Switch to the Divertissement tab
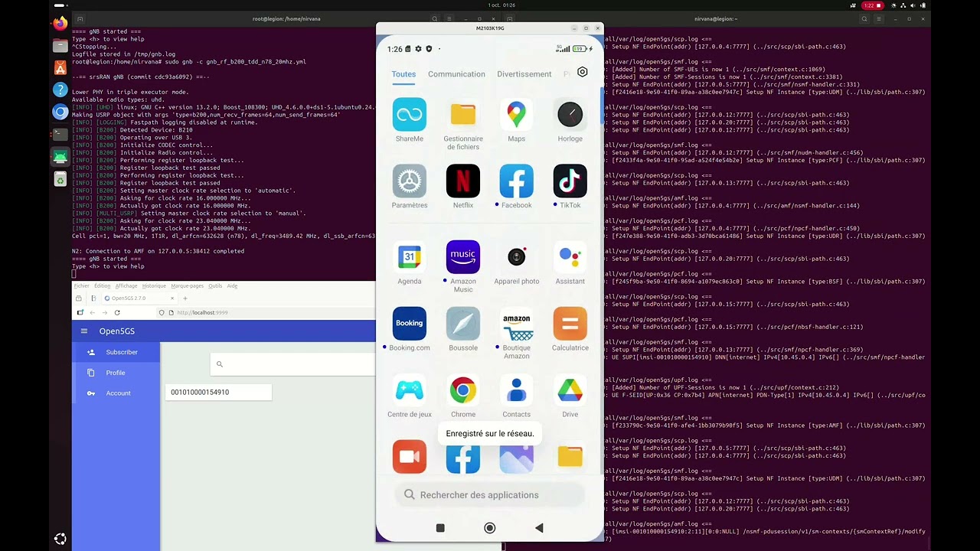 tap(524, 74)
